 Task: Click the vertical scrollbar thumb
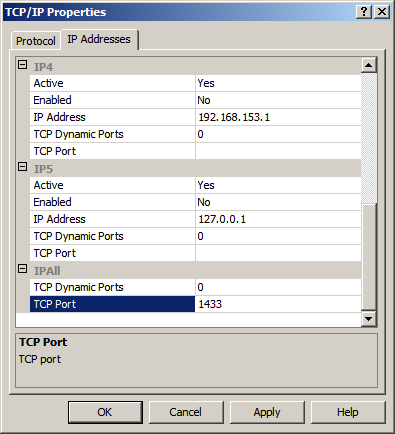[369, 257]
